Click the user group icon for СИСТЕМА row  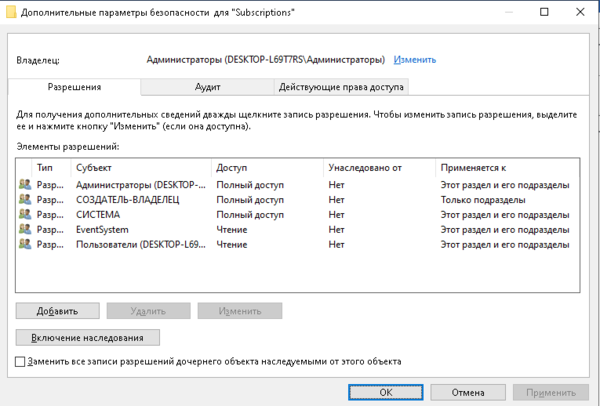(25, 215)
